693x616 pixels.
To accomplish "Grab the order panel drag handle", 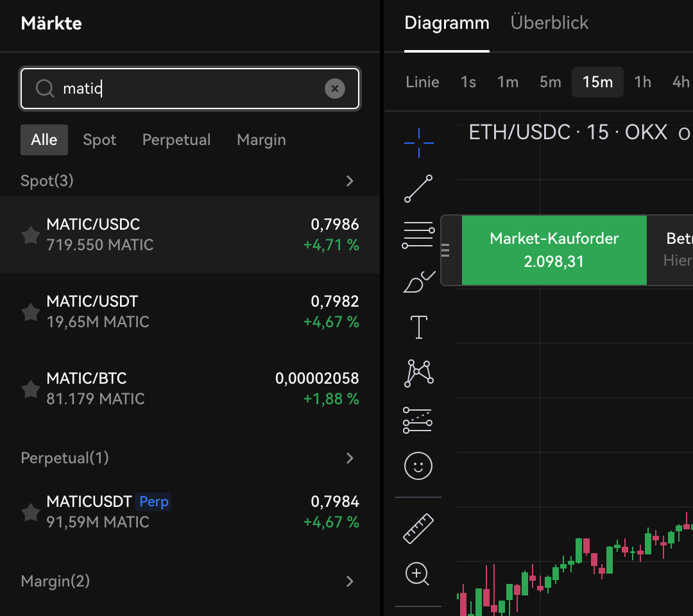I will coord(445,250).
